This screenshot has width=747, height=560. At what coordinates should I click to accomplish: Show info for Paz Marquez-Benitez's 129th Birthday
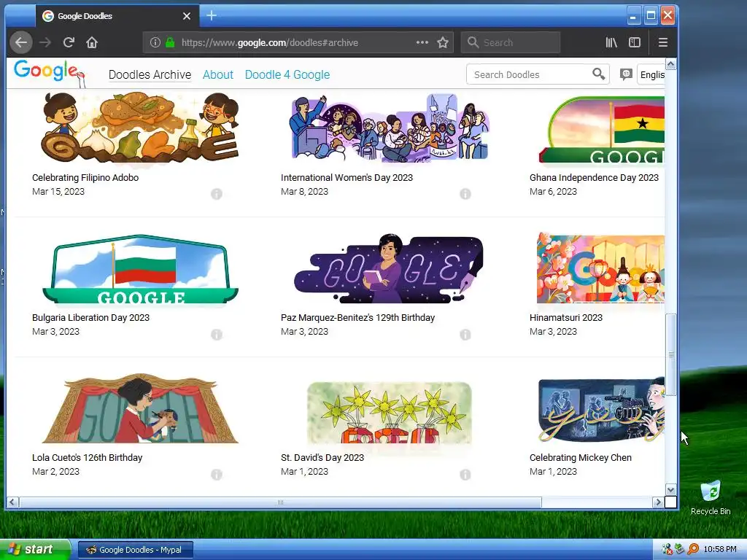click(x=465, y=334)
